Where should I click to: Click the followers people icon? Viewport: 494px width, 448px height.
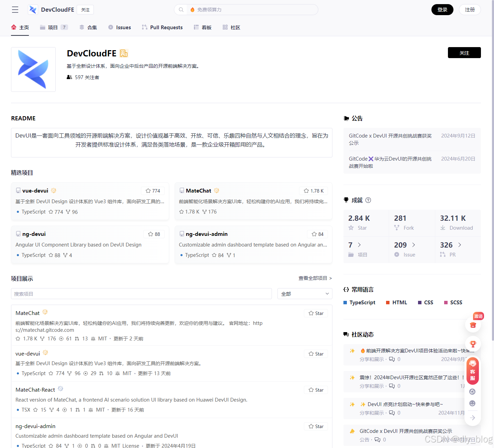69,77
